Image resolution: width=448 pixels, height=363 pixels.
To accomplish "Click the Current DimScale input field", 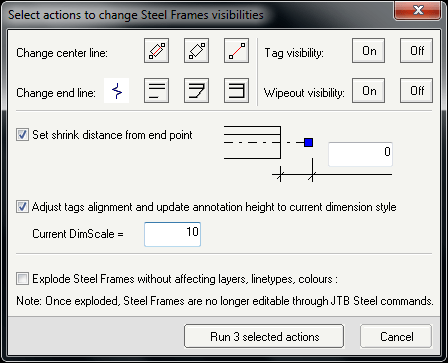I will [172, 234].
